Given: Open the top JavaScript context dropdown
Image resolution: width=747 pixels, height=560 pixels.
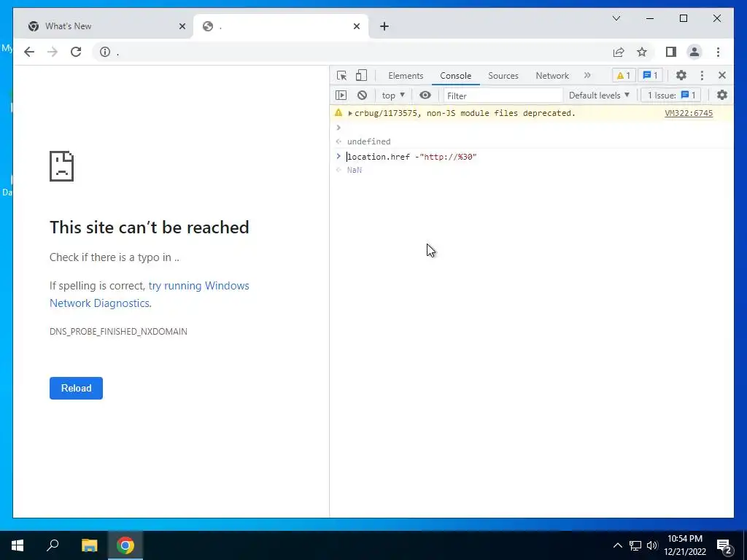Looking at the screenshot, I should [x=393, y=96].
